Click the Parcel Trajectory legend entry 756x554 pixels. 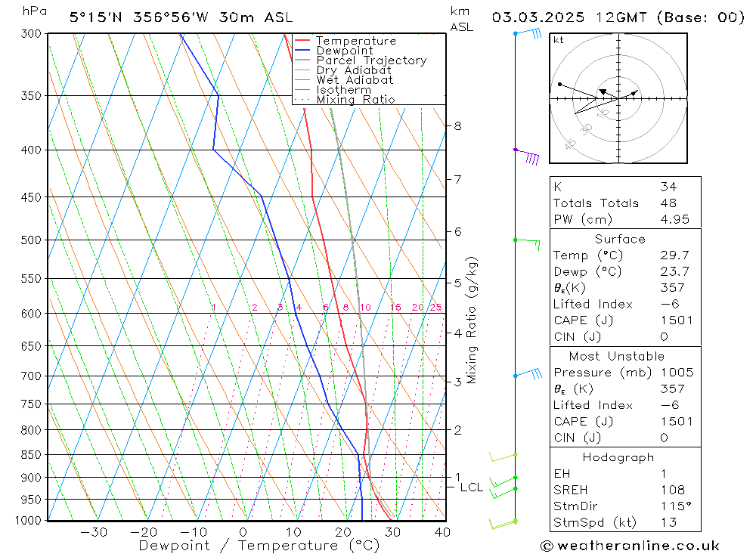point(361,60)
